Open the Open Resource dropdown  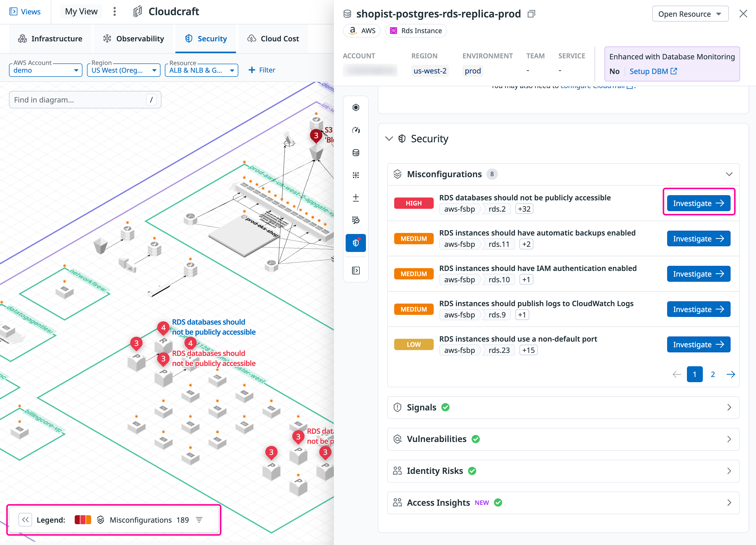pyautogui.click(x=690, y=14)
